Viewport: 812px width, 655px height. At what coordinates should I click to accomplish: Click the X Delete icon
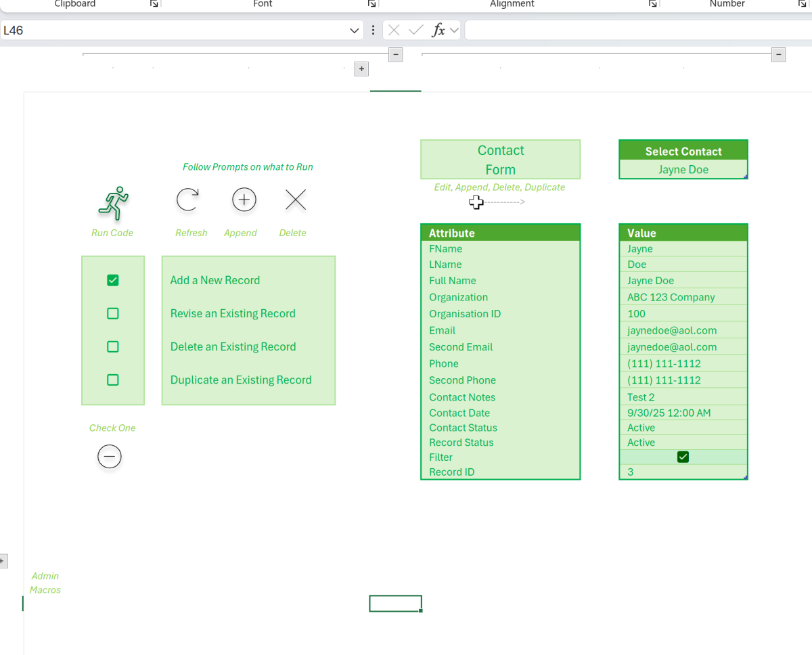[296, 200]
